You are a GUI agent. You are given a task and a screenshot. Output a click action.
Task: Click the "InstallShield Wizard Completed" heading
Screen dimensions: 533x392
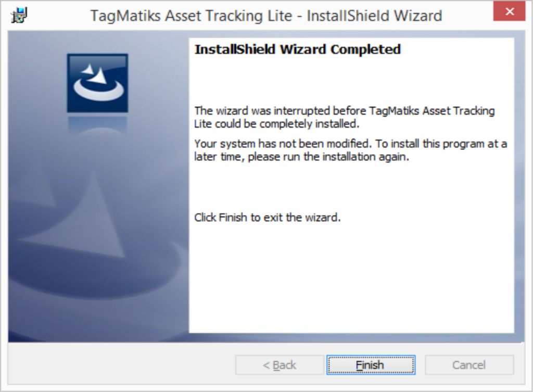(297, 49)
